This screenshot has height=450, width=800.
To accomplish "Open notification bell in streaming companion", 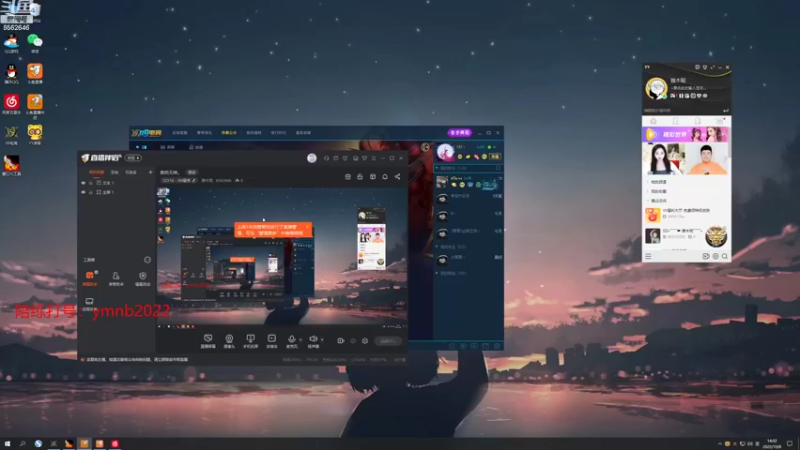I will click(x=385, y=177).
